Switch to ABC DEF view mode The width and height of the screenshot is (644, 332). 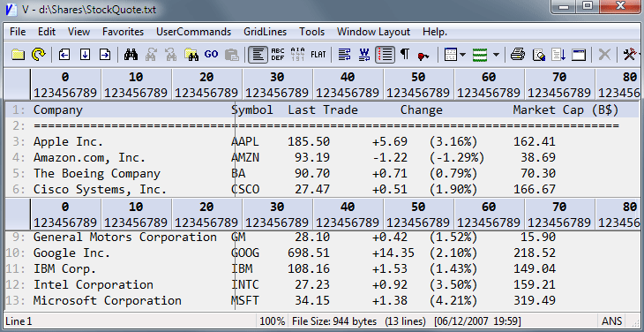pos(278,55)
